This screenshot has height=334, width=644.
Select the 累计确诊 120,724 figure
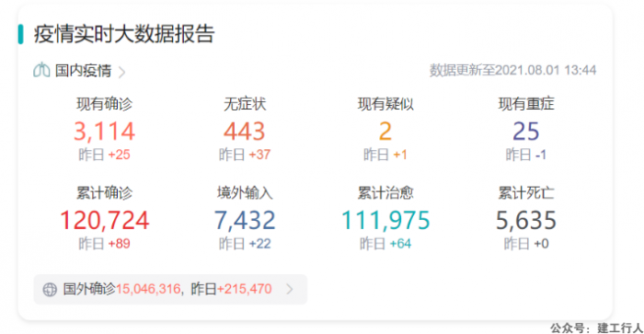[x=104, y=220]
